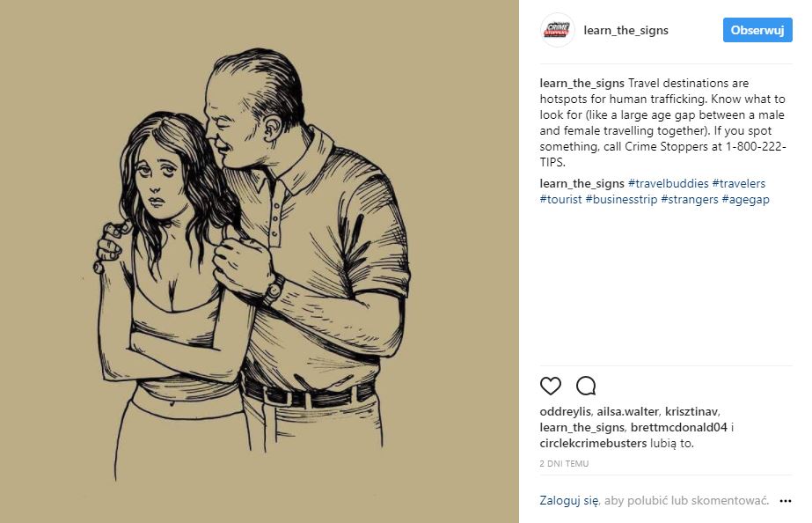Open the Crime Stoppers profile avatar
Image resolution: width=812 pixels, height=523 pixels.
(x=557, y=30)
